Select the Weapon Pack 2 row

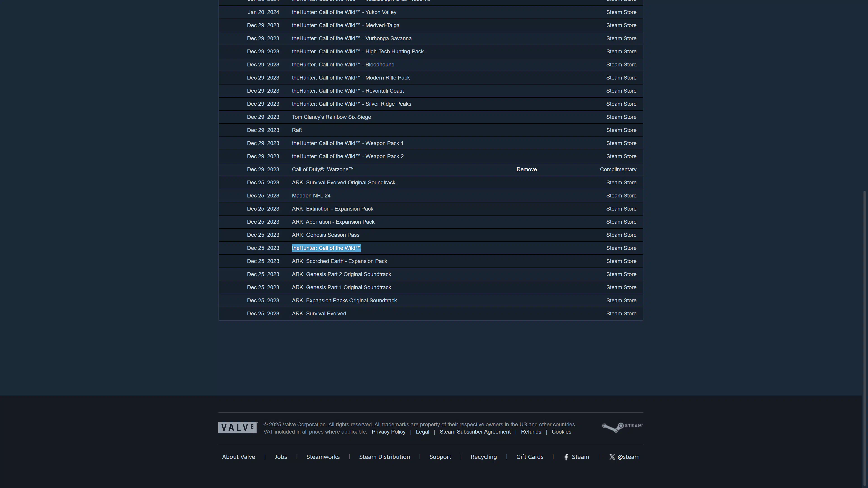[x=431, y=157]
